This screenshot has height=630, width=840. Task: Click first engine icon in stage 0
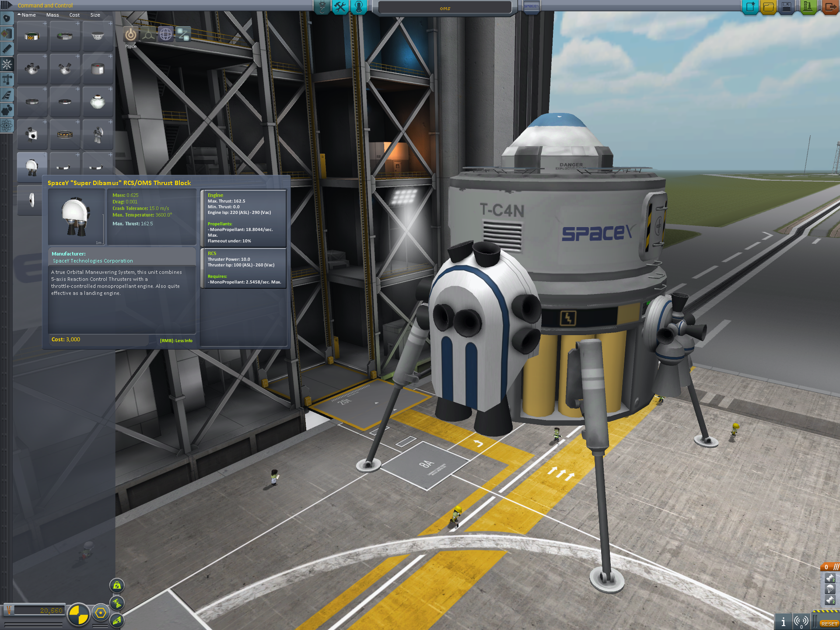(x=830, y=578)
